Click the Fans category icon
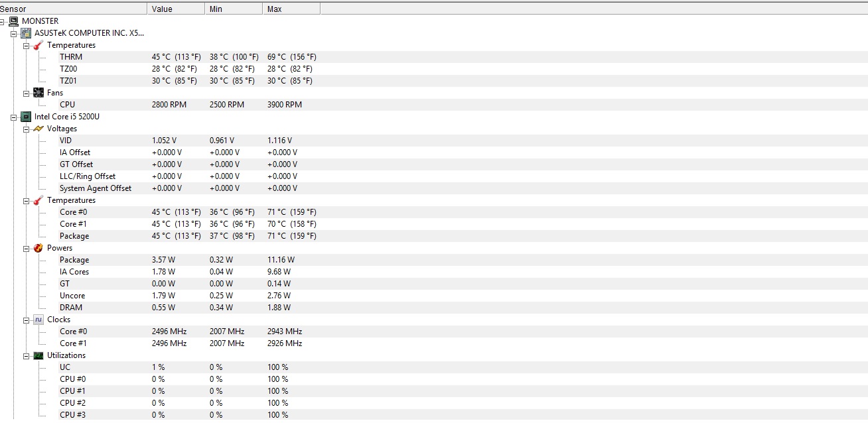Image resolution: width=868 pixels, height=423 pixels. (38, 93)
